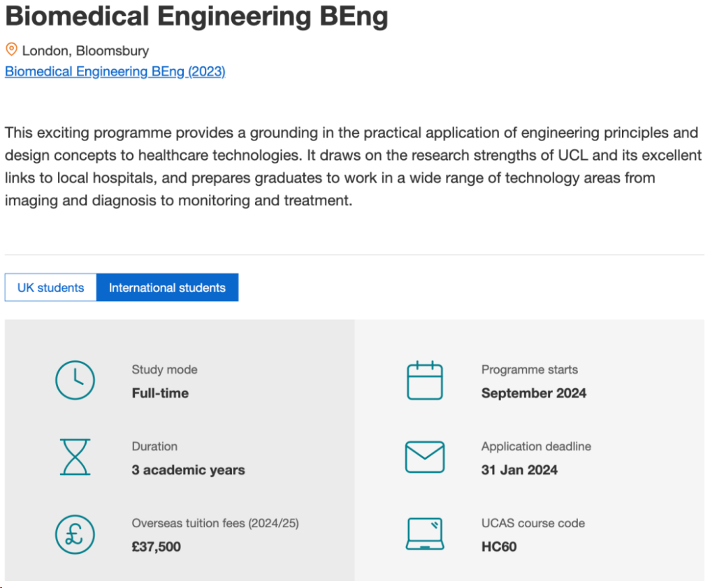Click the clock icon beside Study mode
710x588 pixels.
coord(74,381)
